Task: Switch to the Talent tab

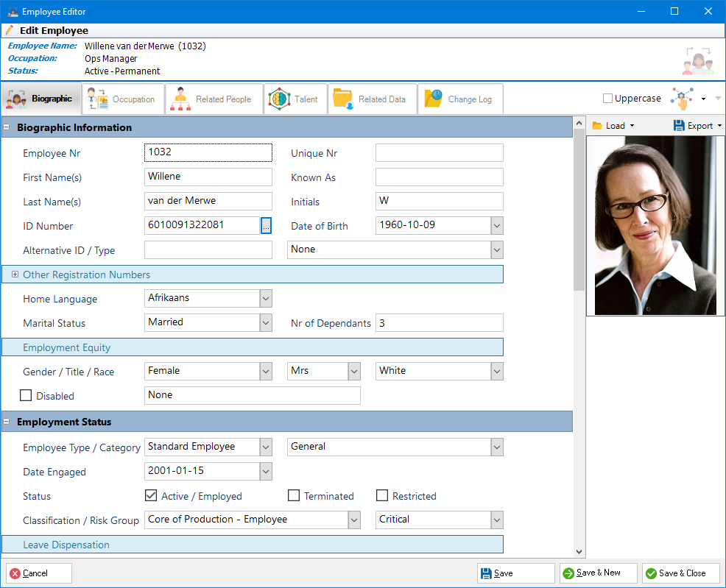Action: pos(295,99)
